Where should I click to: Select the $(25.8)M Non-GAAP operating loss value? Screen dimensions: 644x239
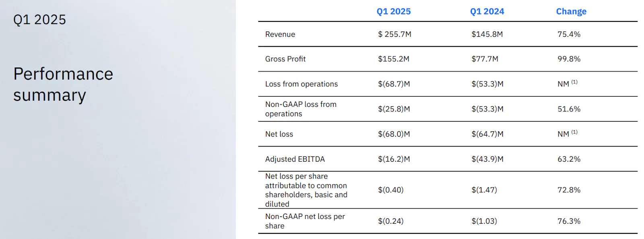(394, 109)
